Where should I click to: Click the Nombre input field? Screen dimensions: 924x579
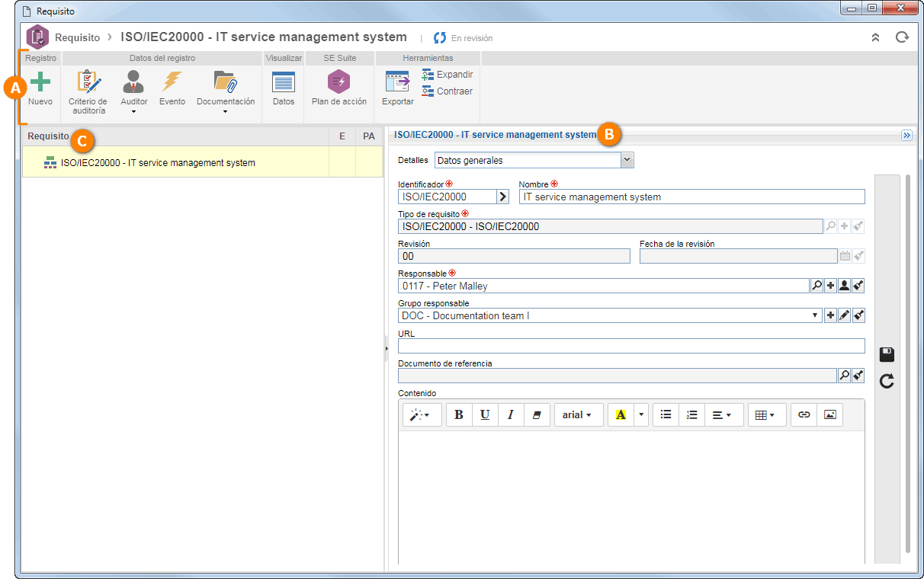click(x=692, y=197)
